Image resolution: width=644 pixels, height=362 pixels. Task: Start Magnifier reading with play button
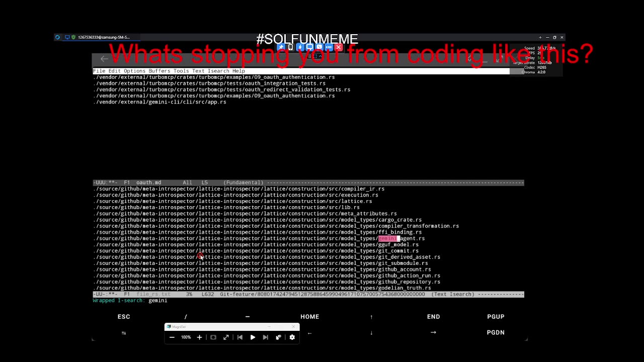(253, 337)
